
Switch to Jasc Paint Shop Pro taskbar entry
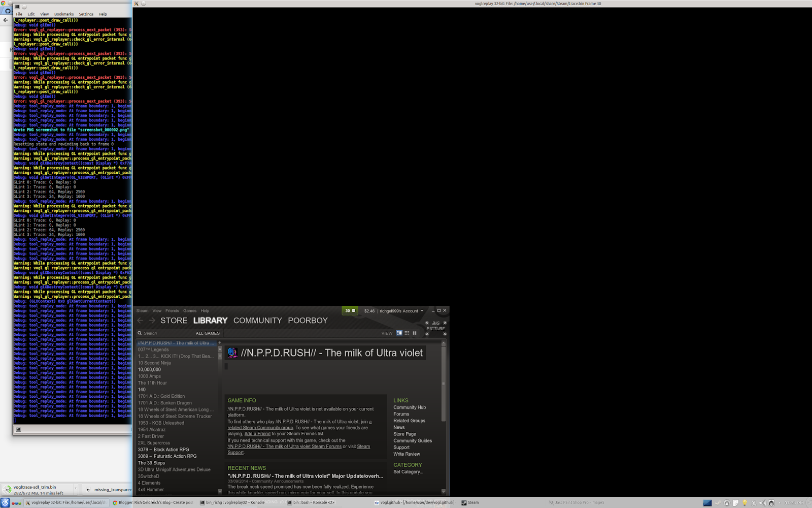tap(576, 503)
